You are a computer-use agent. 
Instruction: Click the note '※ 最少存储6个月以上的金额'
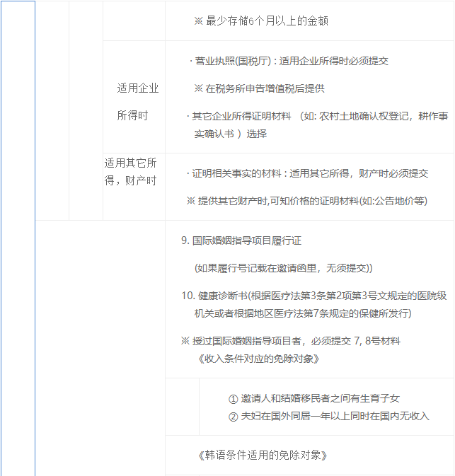(x=261, y=21)
